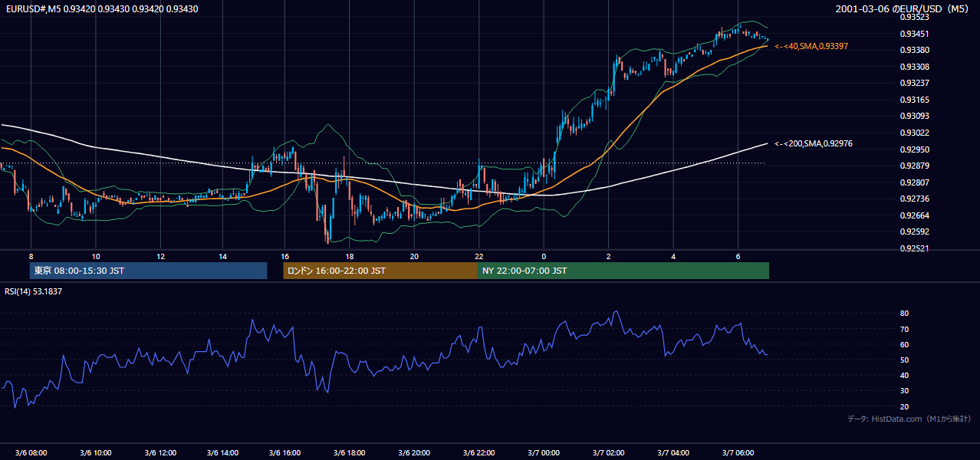Click price axis label 0.93022

(914, 133)
